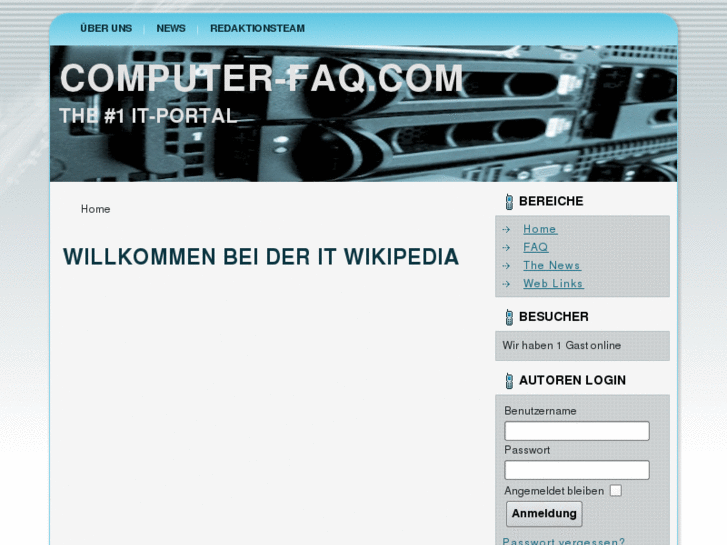Click the BEREICHE module heading

pos(551,201)
